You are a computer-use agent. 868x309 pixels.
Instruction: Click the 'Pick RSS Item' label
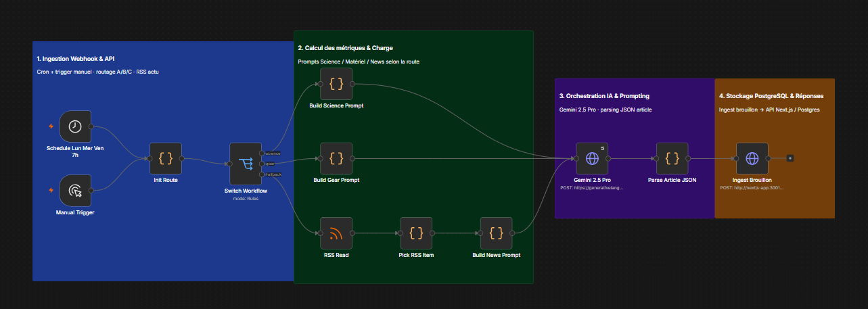[416, 255]
